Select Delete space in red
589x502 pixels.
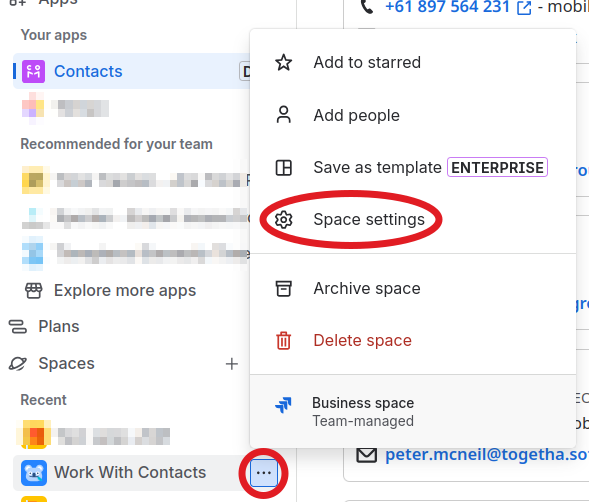tap(412, 340)
